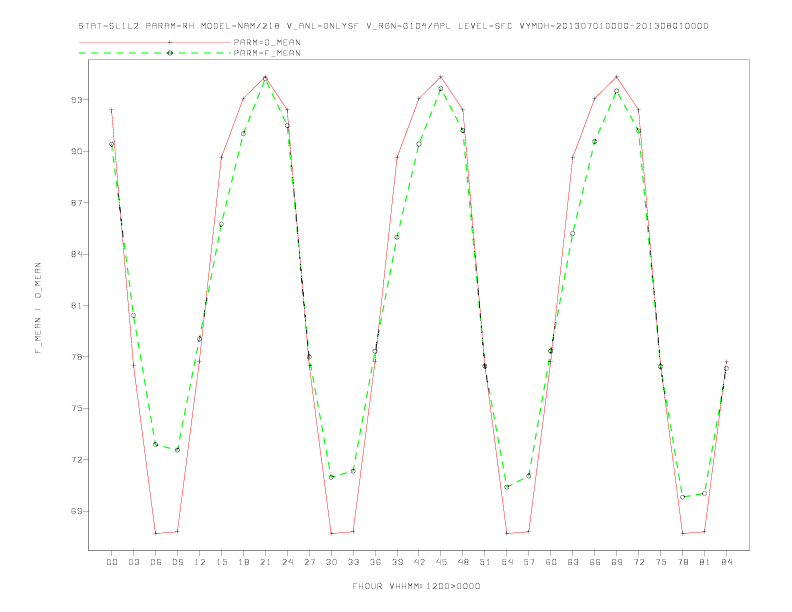Click the red O_MEAN plus marker at hour 57
Image resolution: width=792 pixels, height=612 pixels.
coord(529,531)
